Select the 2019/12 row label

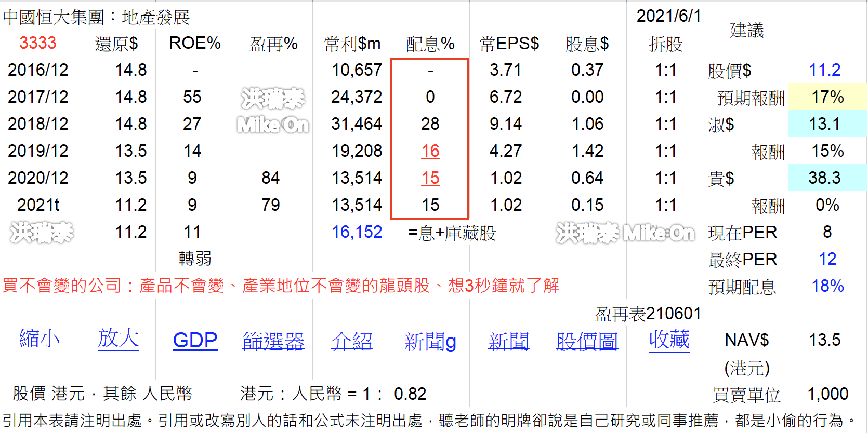[x=38, y=151]
